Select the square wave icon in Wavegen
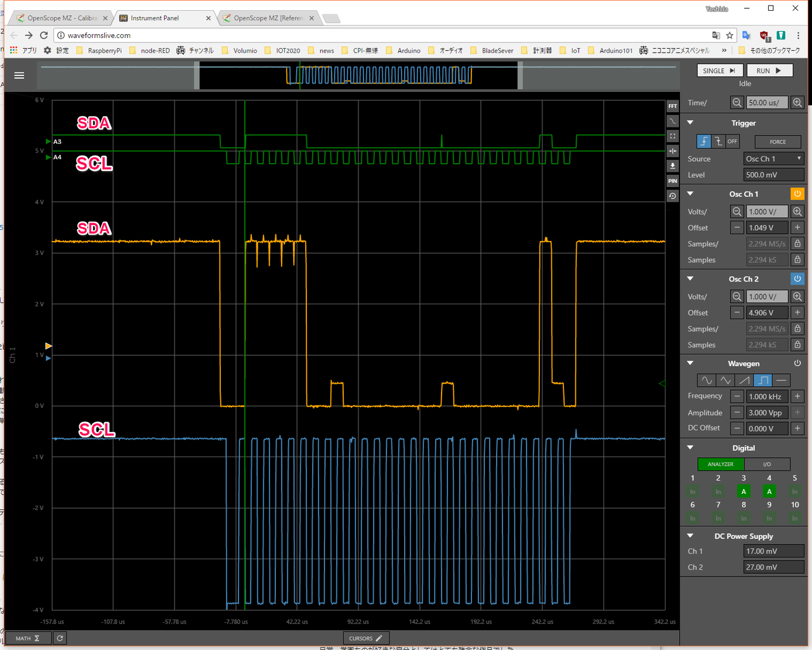 (x=763, y=380)
